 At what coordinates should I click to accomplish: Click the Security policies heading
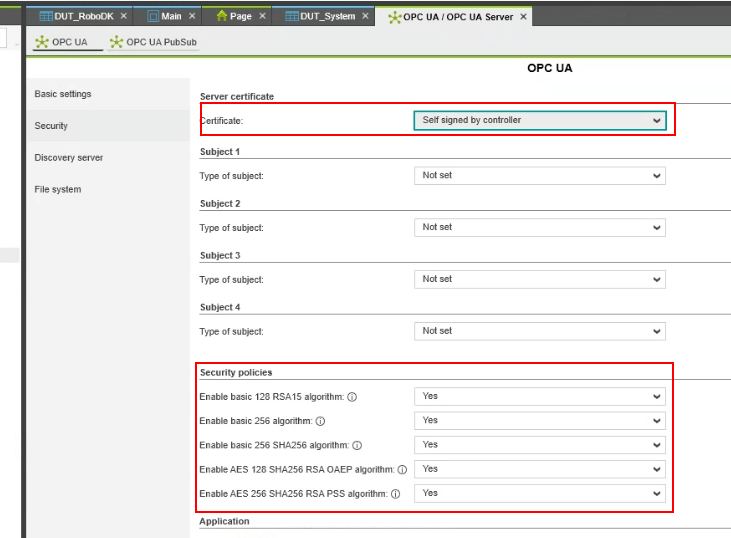click(x=236, y=372)
